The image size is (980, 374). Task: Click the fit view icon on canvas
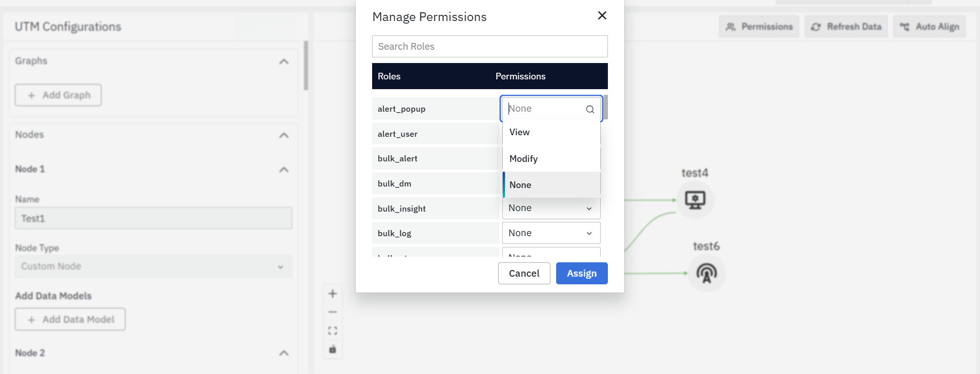coord(333,330)
